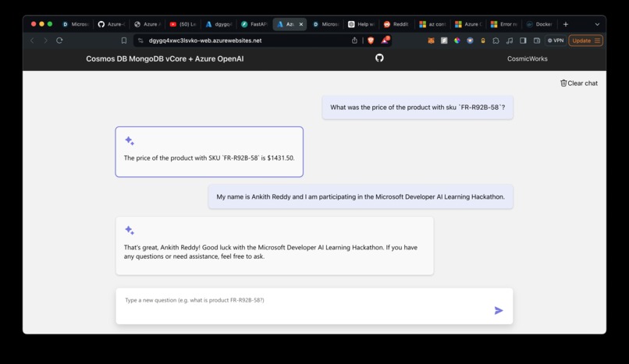Click the VPN button
The height and width of the screenshot is (364, 629).
pos(556,41)
